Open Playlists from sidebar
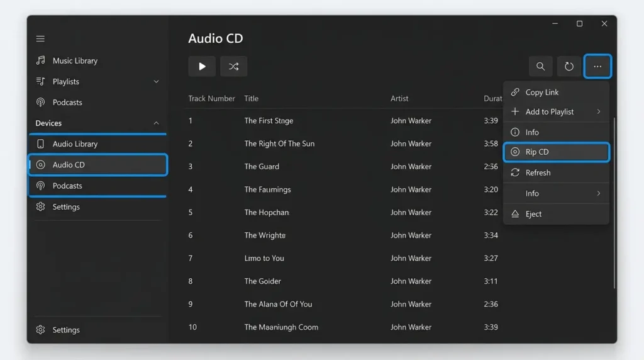 (97, 81)
